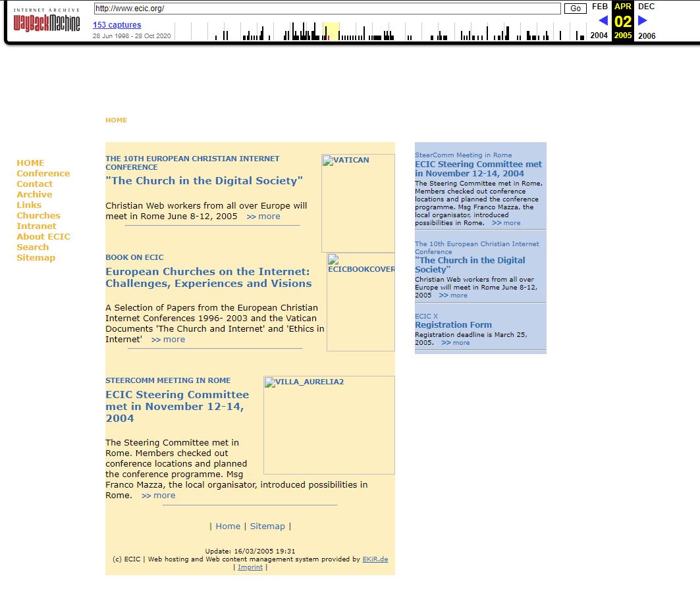Go to previous capture with left arrow
The image size is (700, 616).
[x=603, y=20]
